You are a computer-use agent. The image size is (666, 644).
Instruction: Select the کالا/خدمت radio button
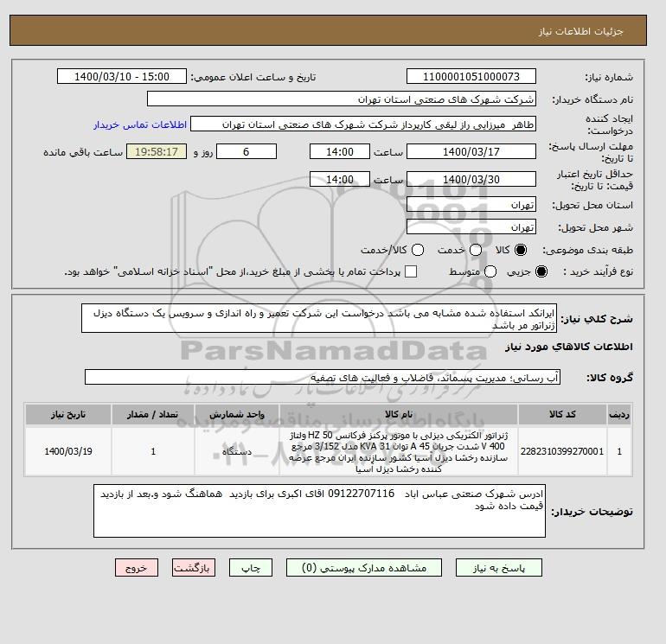click(418, 250)
